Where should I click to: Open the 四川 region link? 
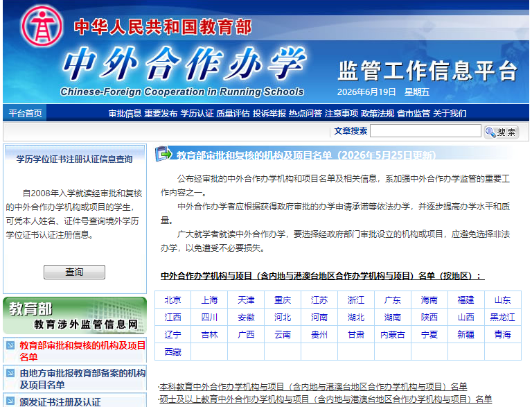(x=209, y=318)
